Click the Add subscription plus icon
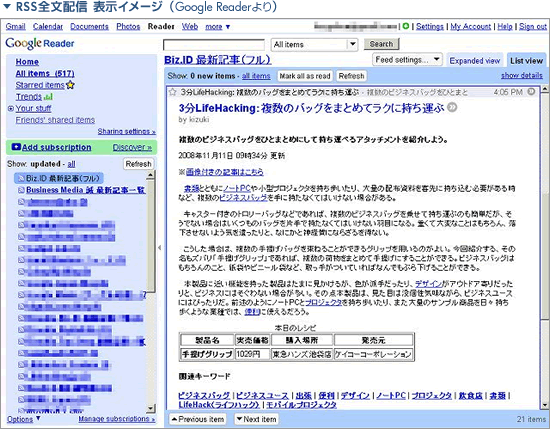The height and width of the screenshot is (429, 550). pos(16,147)
